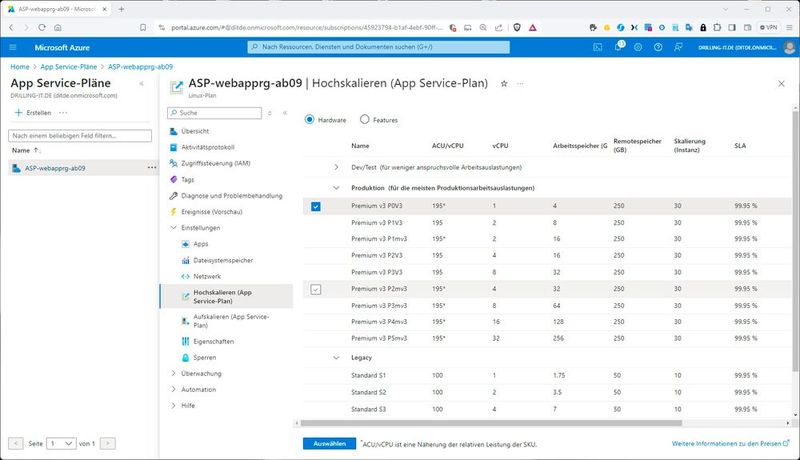Image resolution: width=800 pixels, height=460 pixels.
Task: Click the Azure global search box
Action: click(x=379, y=47)
